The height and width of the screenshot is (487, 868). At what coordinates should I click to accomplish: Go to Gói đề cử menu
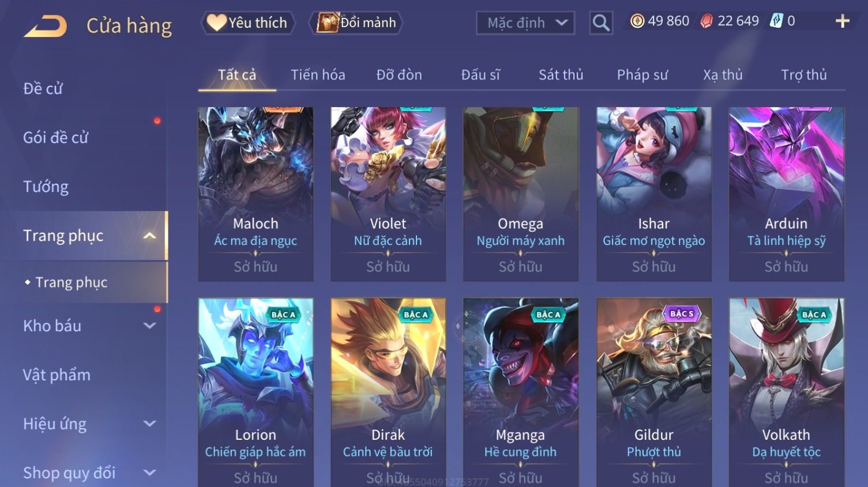pos(56,138)
